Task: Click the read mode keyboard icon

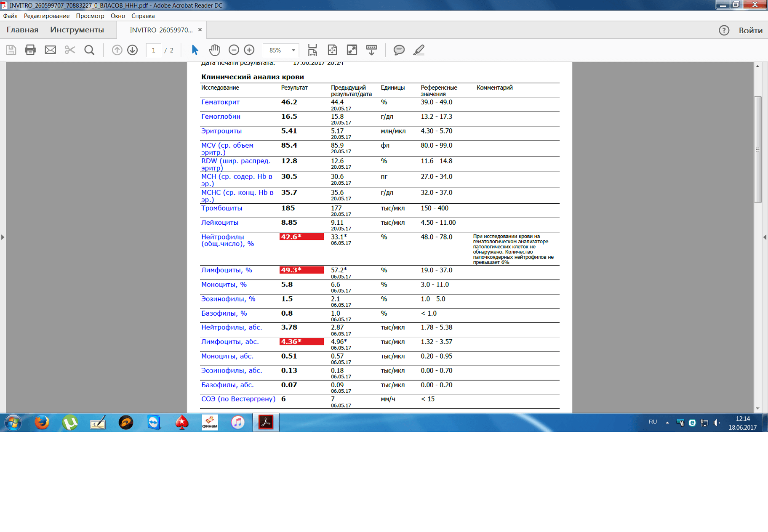Action: [x=371, y=50]
